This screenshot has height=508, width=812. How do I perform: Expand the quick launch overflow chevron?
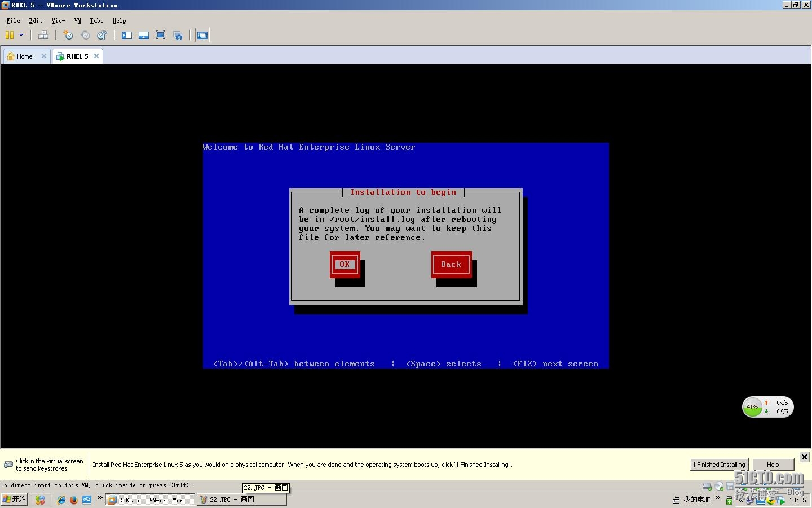[100, 498]
